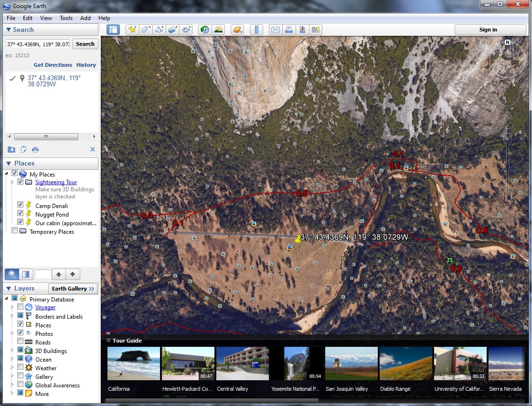Image resolution: width=532 pixels, height=406 pixels.
Task: Move selected place up in list
Action: [59, 274]
